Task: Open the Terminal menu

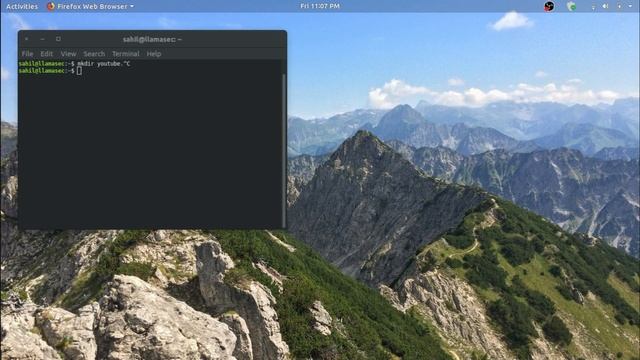Action: (x=126, y=53)
